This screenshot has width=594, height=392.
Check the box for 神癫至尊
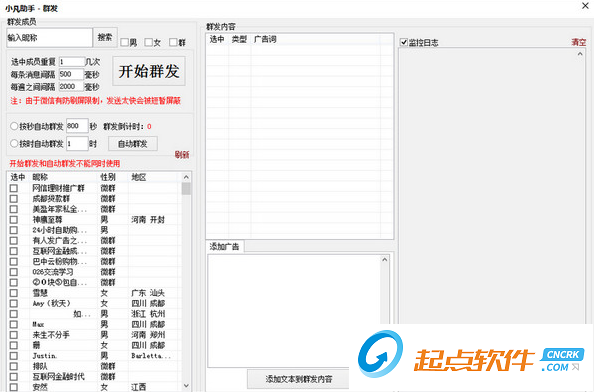pos(14,220)
